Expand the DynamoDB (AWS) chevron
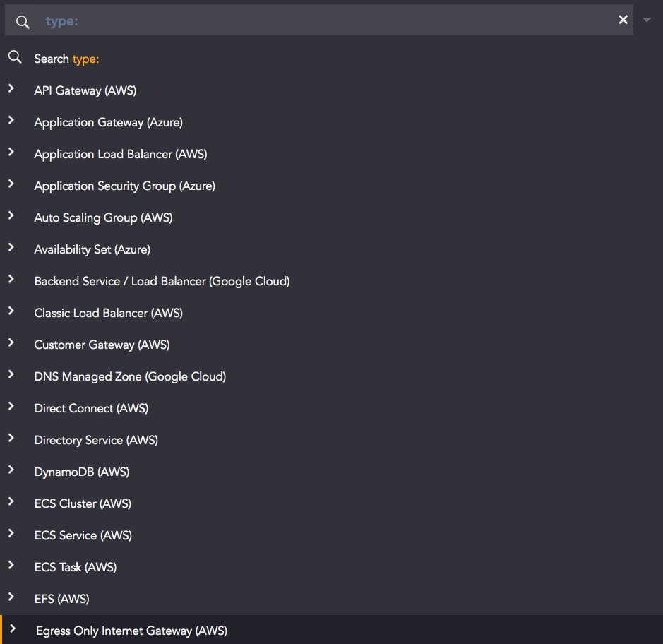This screenshot has height=644, width=663. click(x=11, y=470)
